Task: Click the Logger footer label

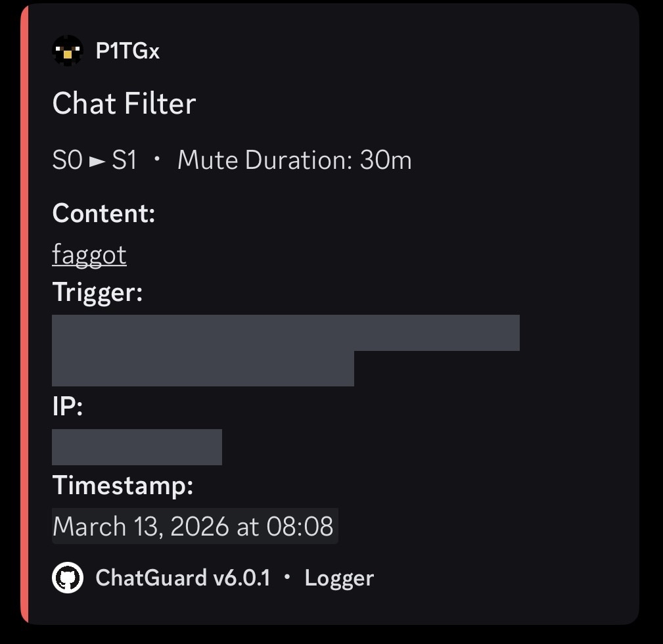Action: click(x=339, y=578)
